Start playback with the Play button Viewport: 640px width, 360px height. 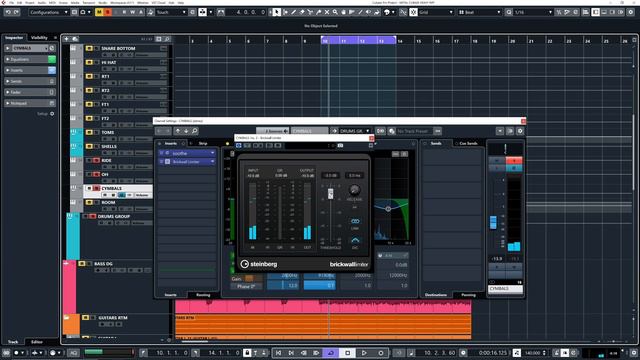(364, 353)
